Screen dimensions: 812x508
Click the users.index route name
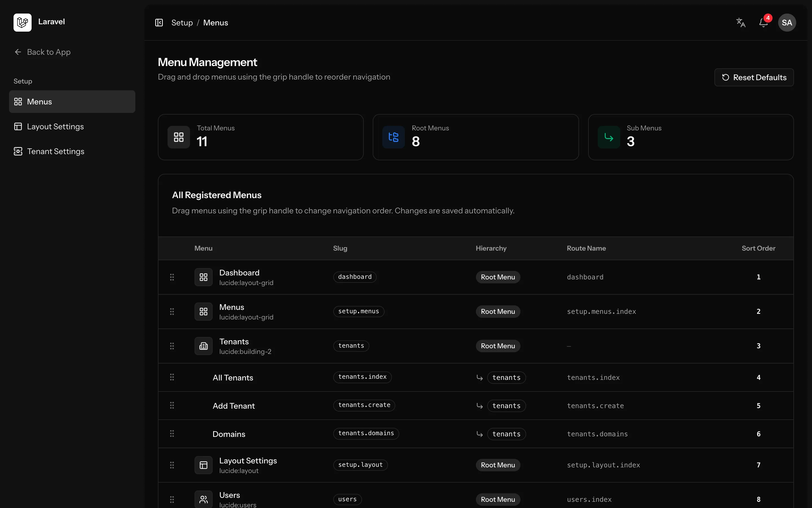(589, 500)
